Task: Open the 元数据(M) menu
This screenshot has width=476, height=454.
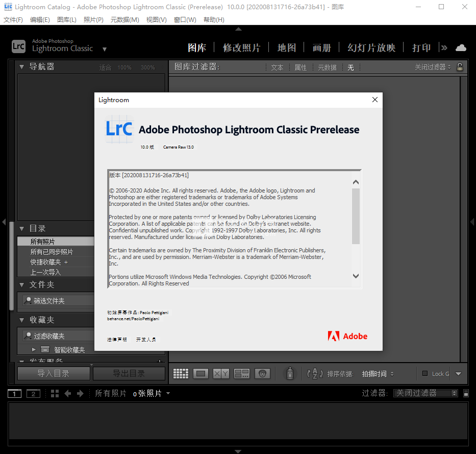Action: pyautogui.click(x=125, y=20)
